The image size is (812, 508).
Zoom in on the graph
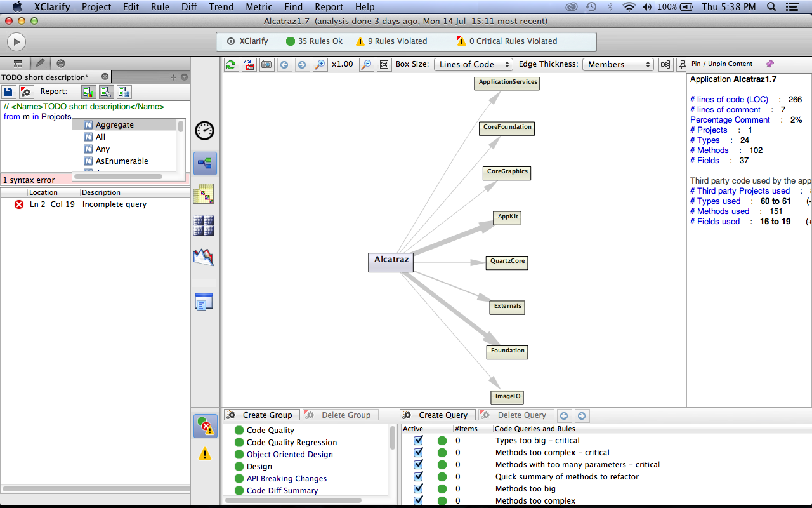click(x=320, y=64)
